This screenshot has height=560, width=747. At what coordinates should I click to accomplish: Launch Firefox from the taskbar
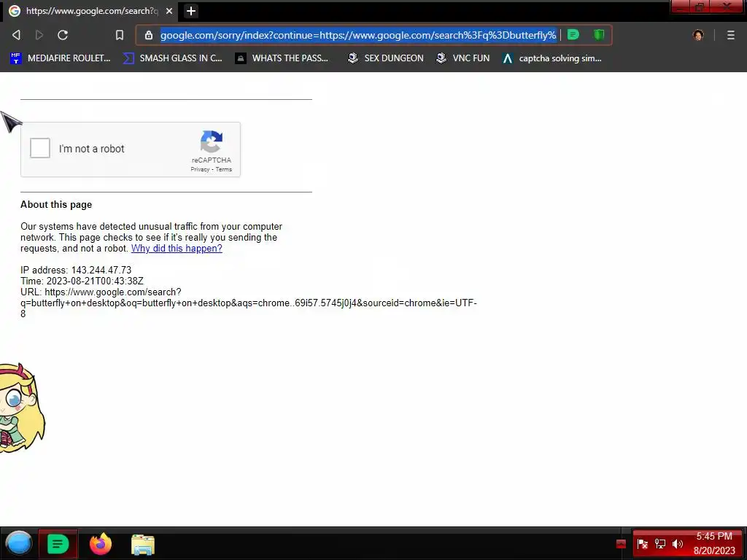coord(101,544)
